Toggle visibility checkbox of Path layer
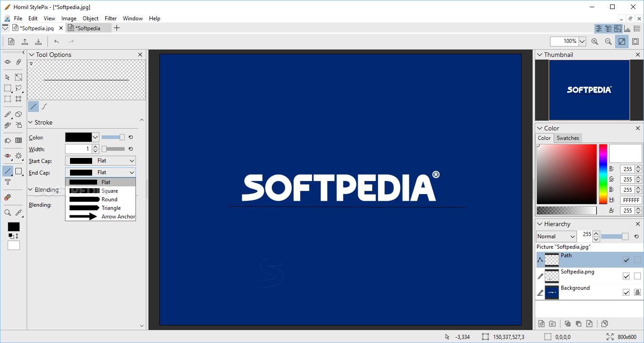This screenshot has width=644, height=343. (626, 260)
